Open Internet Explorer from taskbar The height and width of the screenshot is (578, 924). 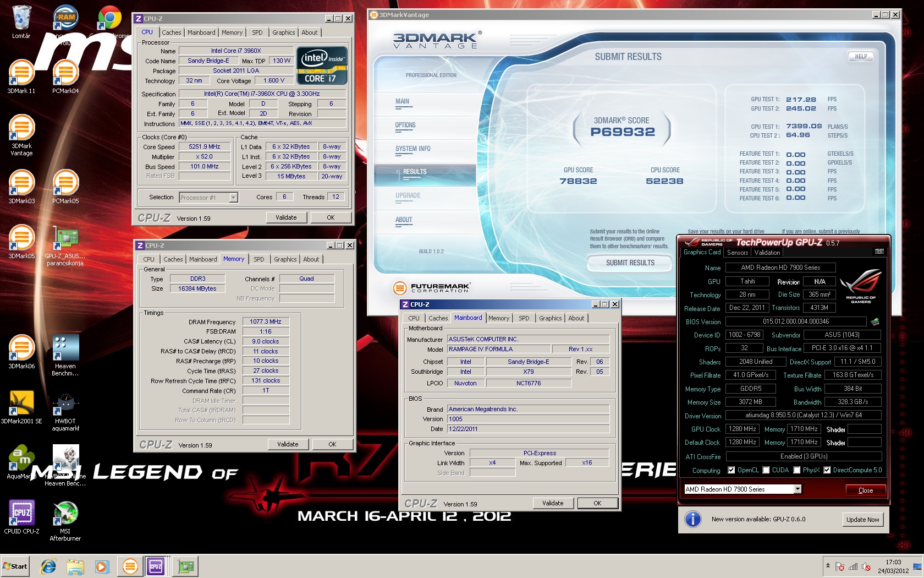pos(48,566)
